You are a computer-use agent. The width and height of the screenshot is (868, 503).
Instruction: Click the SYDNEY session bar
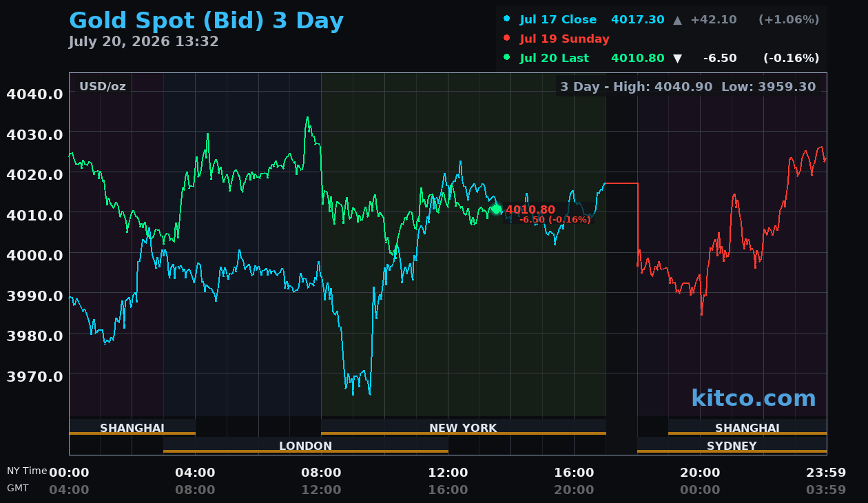[732, 445]
